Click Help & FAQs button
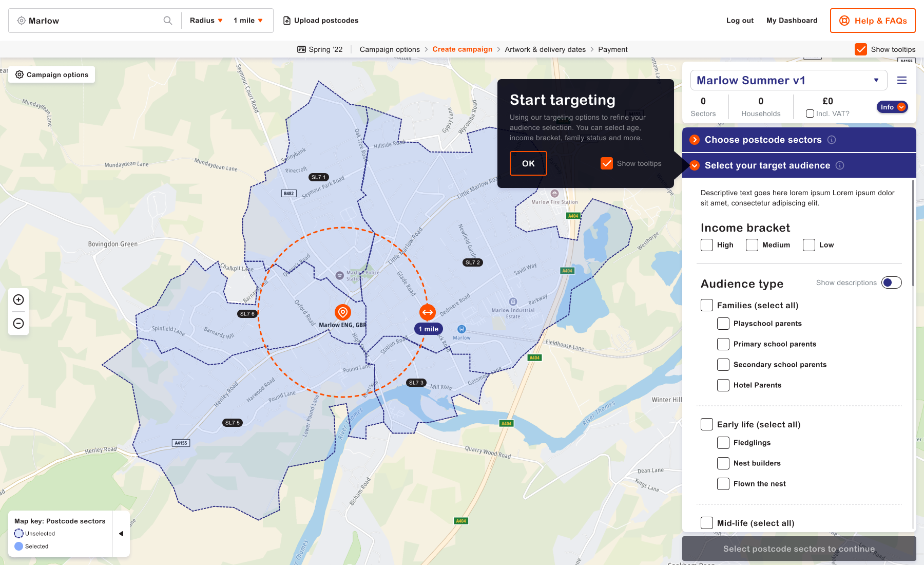This screenshot has height=565, width=924. tap(873, 21)
